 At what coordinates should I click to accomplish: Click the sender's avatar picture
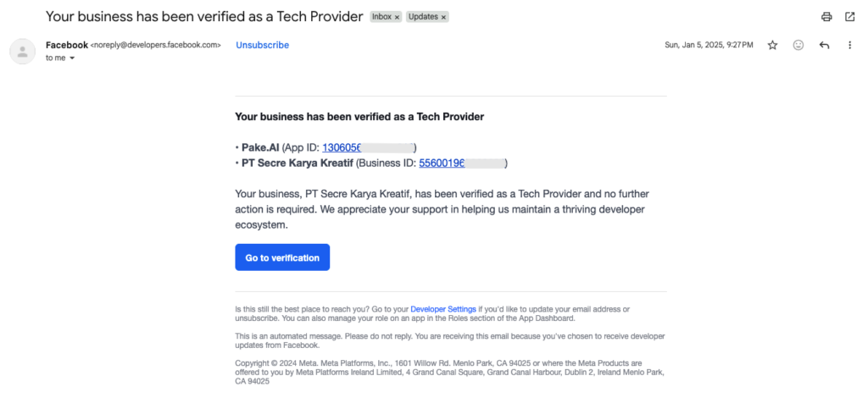click(x=23, y=52)
